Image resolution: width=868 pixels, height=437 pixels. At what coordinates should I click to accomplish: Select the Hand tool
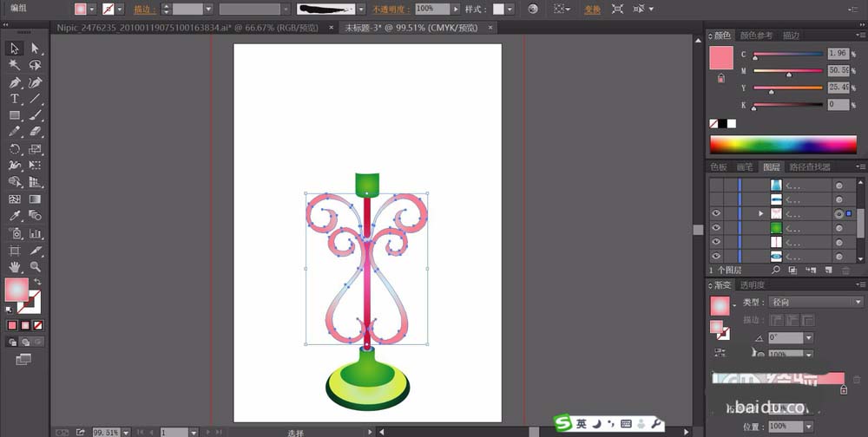pyautogui.click(x=15, y=267)
